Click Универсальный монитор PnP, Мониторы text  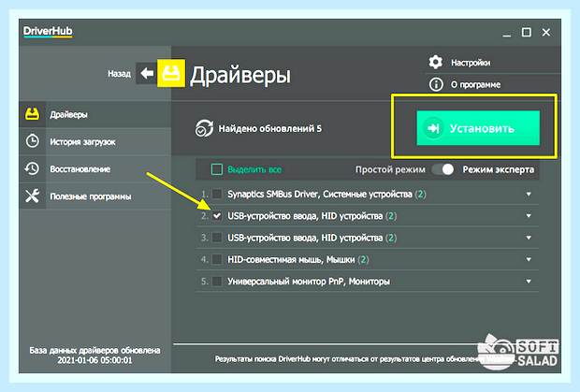(309, 282)
